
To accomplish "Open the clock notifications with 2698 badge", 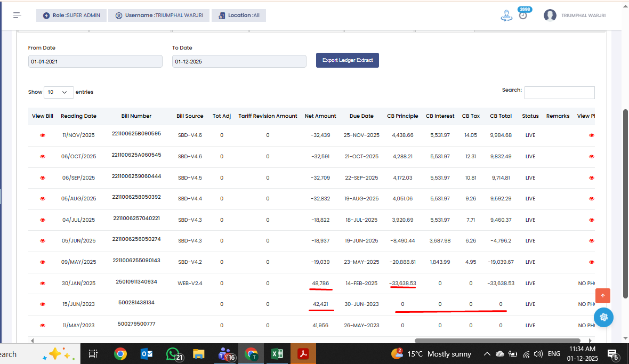I will (523, 15).
